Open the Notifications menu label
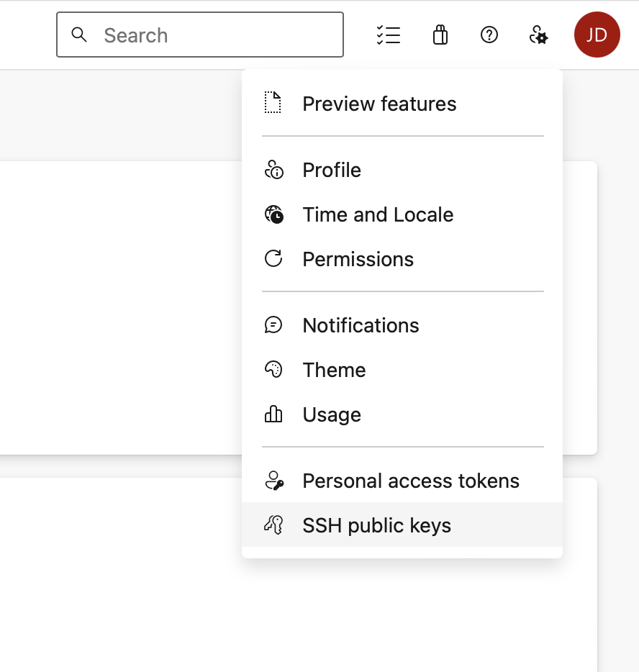 [361, 325]
